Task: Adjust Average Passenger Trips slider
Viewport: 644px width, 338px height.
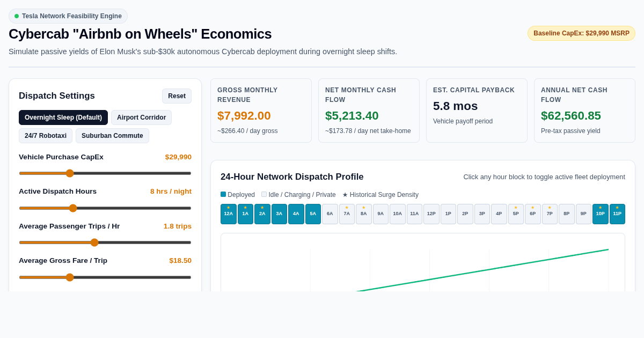Action: [105, 243]
